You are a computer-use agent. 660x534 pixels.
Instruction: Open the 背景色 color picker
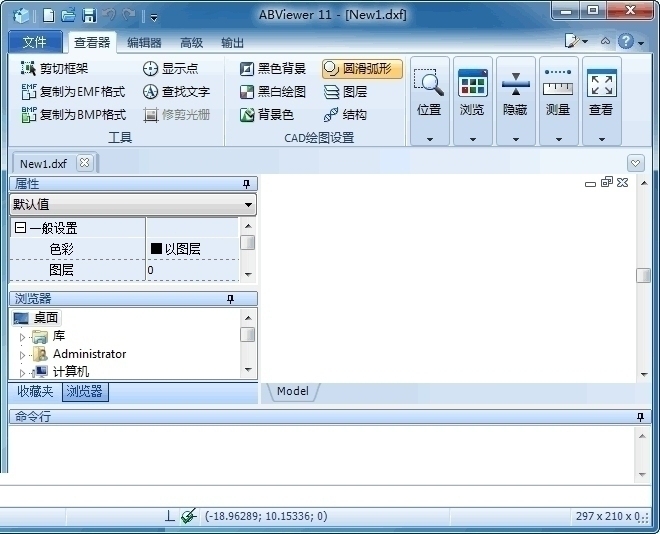click(267, 114)
